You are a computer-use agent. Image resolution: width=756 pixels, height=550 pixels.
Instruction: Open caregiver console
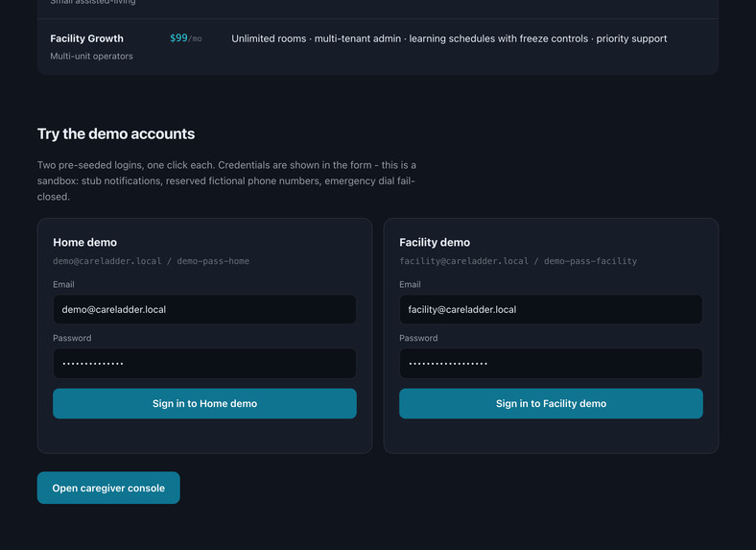coord(108,488)
